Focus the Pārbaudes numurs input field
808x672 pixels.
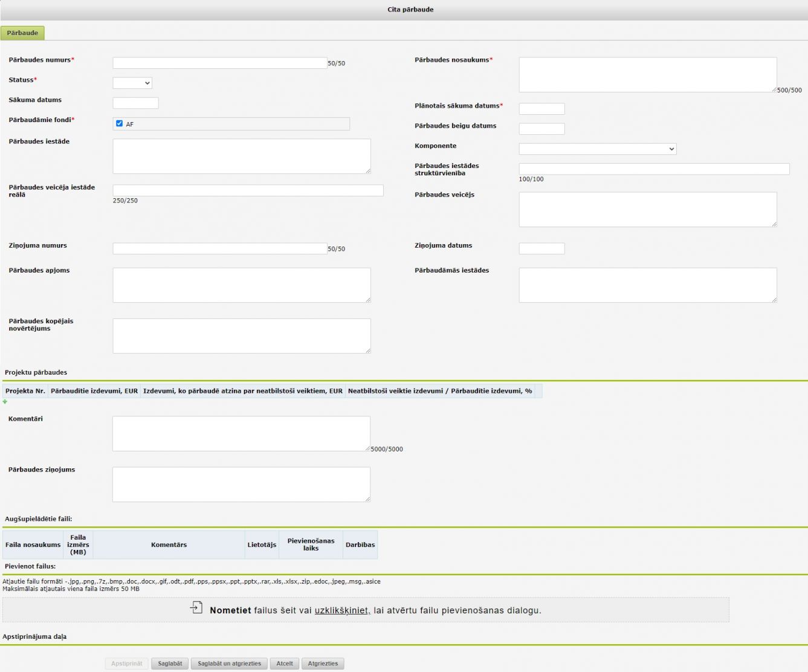[220, 63]
